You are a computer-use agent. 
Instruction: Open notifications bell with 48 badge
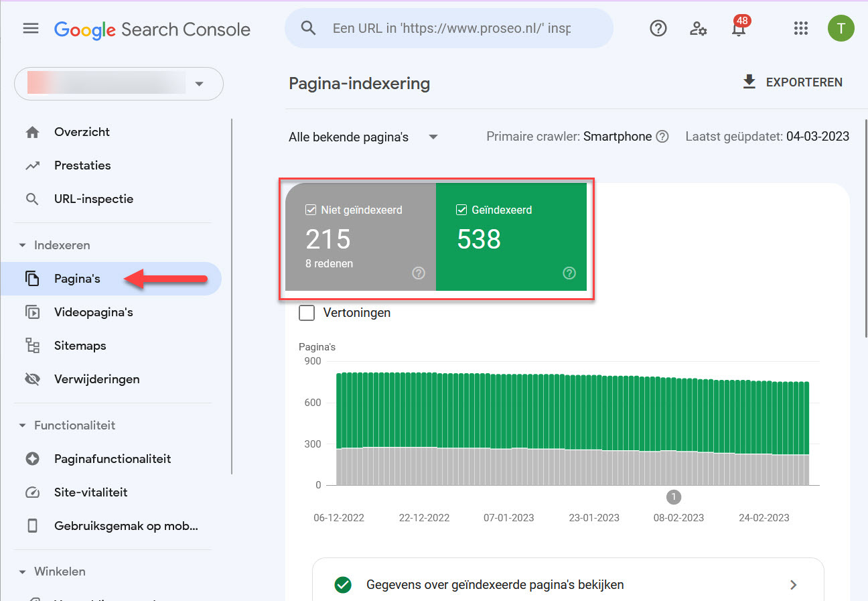click(739, 28)
